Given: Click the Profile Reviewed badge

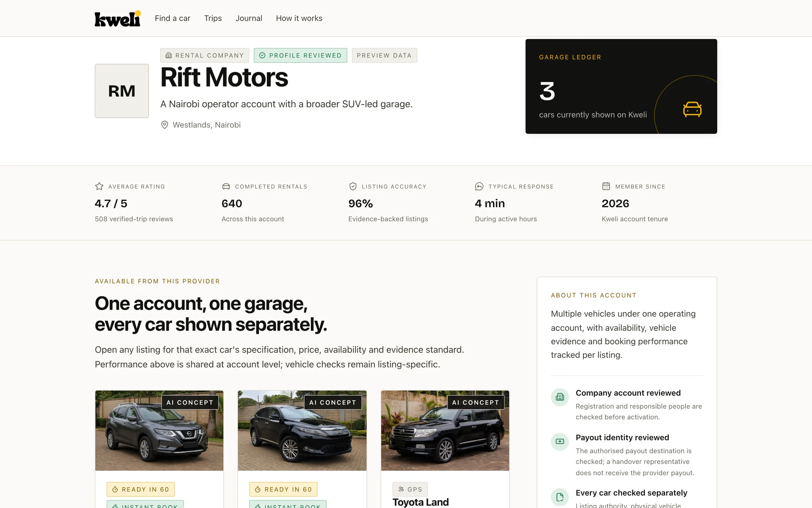Looking at the screenshot, I should 300,55.
